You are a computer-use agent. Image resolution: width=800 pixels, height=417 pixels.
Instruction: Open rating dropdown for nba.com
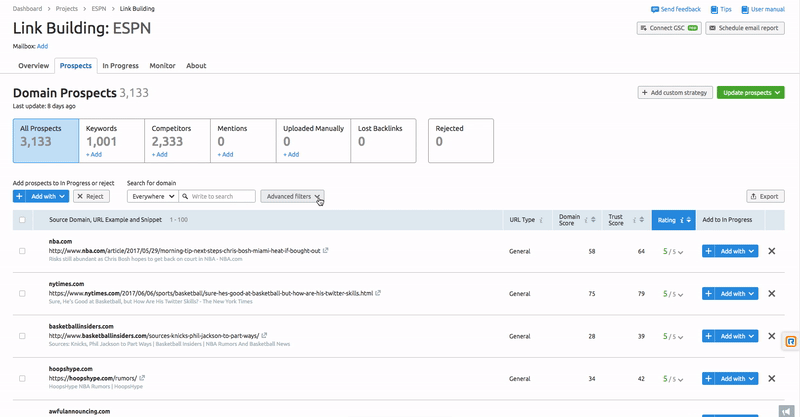coord(673,252)
